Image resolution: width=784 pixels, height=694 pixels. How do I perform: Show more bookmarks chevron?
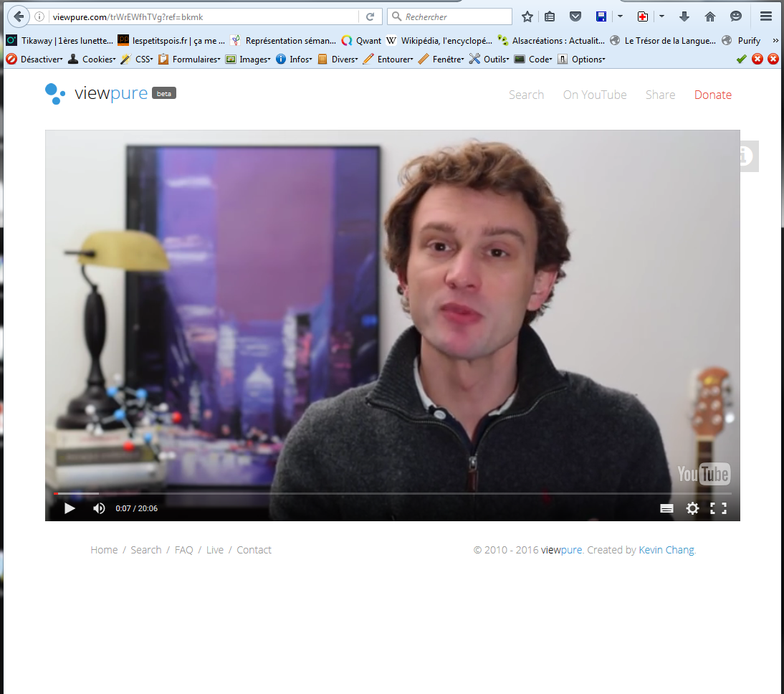pyautogui.click(x=775, y=41)
